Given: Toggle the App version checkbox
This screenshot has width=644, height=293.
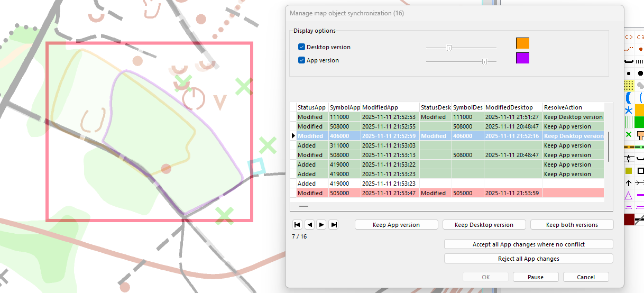Looking at the screenshot, I should click(301, 60).
